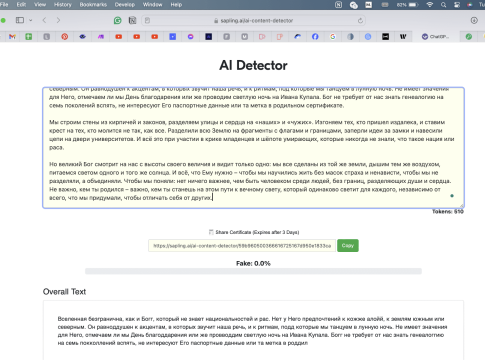The image size is (485, 360).
Task: Open Spotlight search magnifier icon
Action: tap(443, 5)
